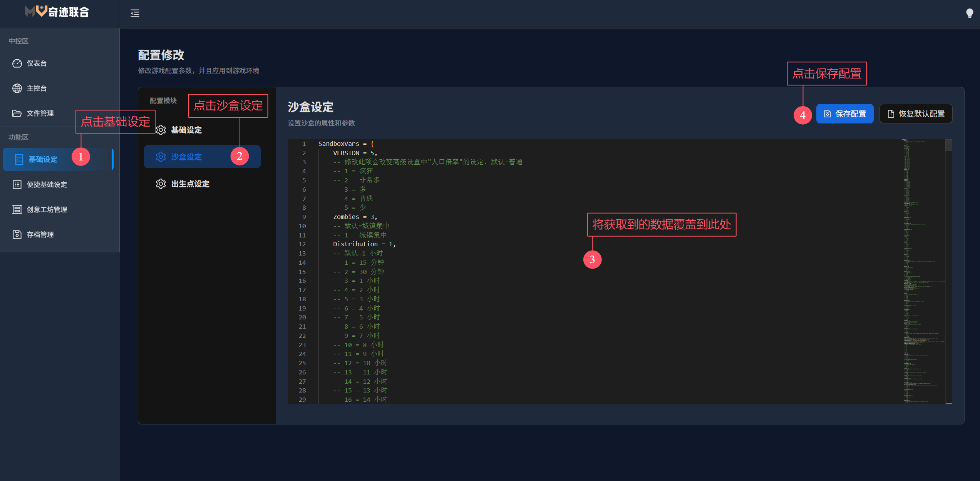Open 存档管理 save icon

pos(17,235)
